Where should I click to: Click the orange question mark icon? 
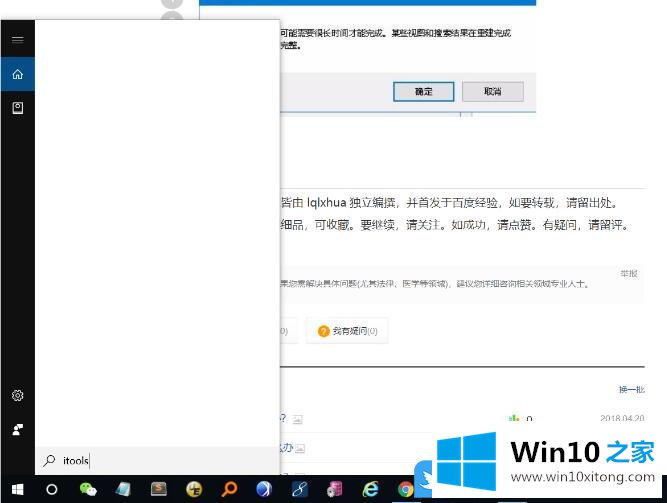[x=324, y=331]
